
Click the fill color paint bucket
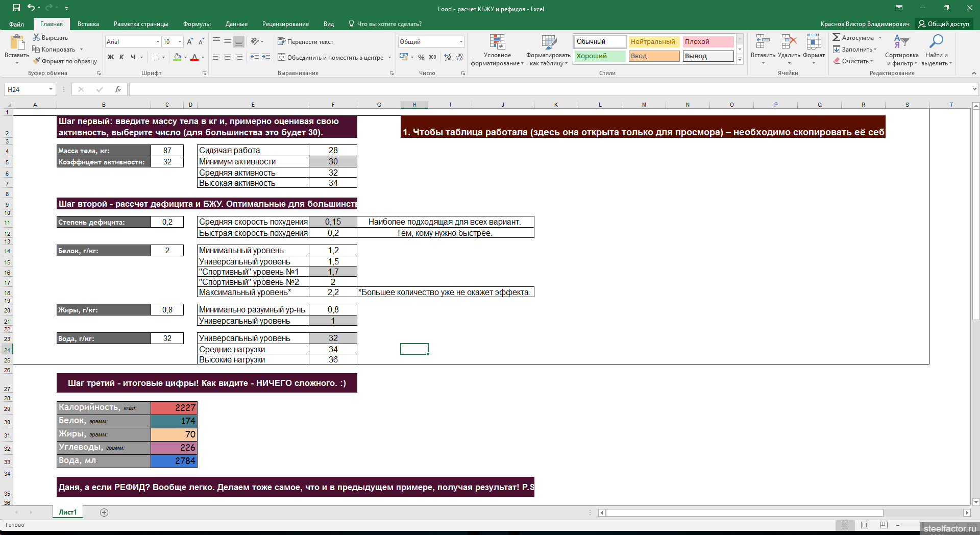[x=177, y=57]
